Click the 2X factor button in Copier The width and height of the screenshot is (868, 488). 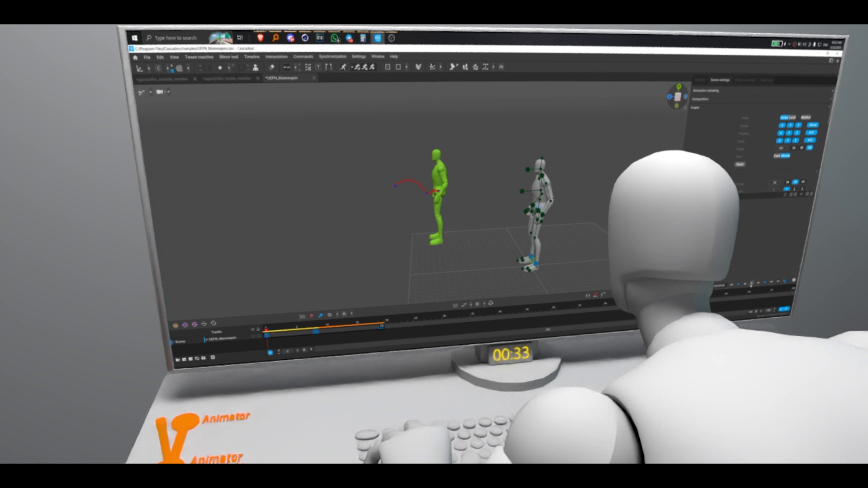[802, 148]
